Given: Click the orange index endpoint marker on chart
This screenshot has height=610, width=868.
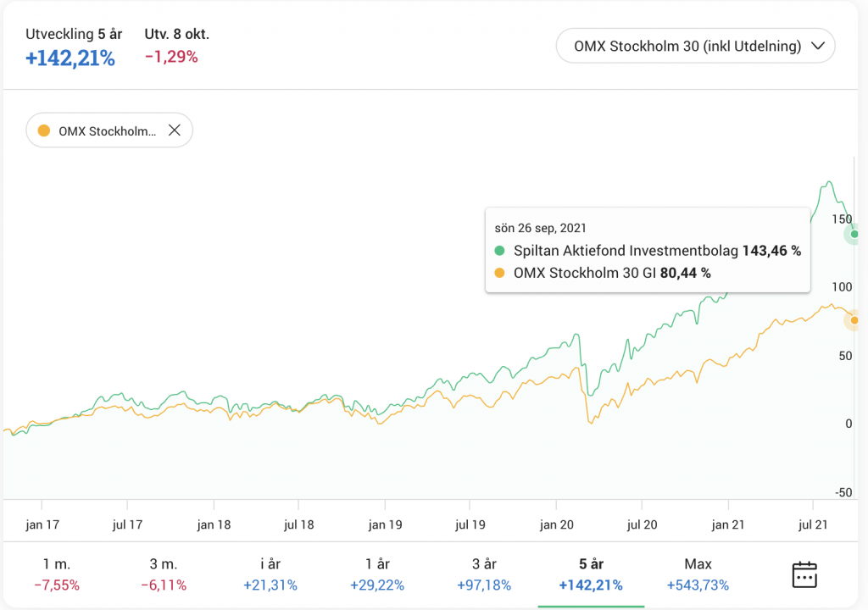Looking at the screenshot, I should [x=854, y=320].
